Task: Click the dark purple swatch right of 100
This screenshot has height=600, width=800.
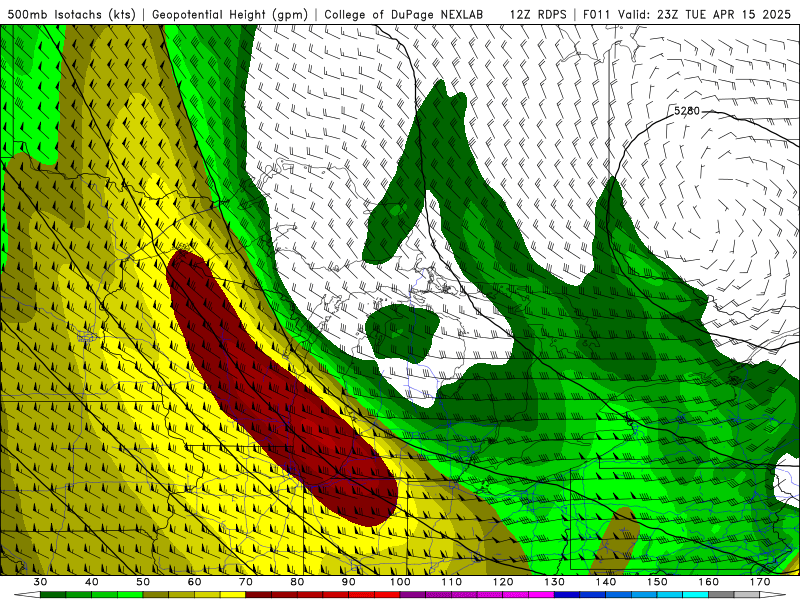Action: click(x=413, y=595)
